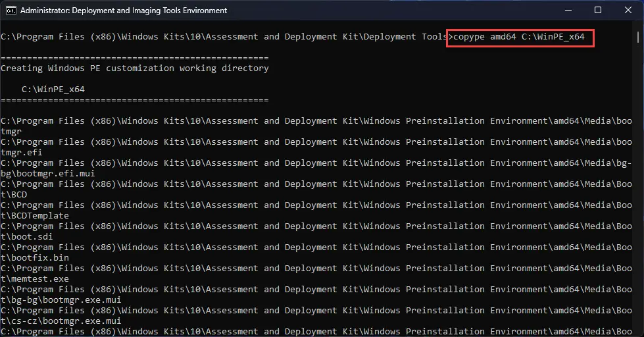The height and width of the screenshot is (337, 644).
Task: Click the 't\cs-cz\bootmgr.exe.mui' output line
Action: 61,321
